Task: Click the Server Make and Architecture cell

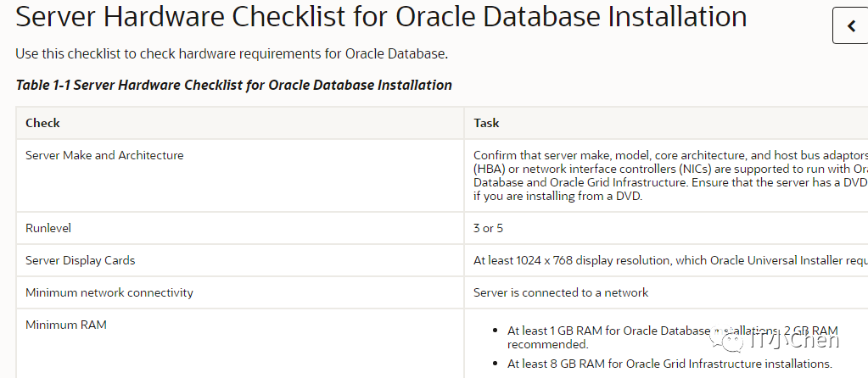Action: 104,155
